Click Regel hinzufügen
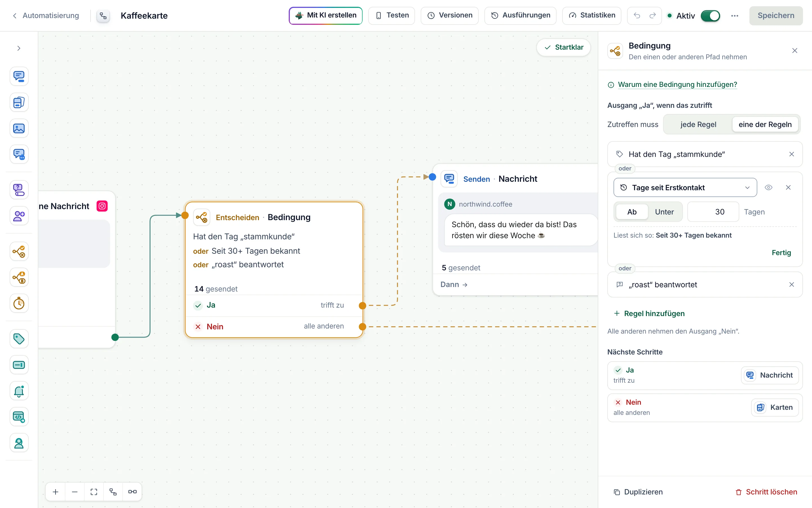Image resolution: width=812 pixels, height=508 pixels. (650, 314)
